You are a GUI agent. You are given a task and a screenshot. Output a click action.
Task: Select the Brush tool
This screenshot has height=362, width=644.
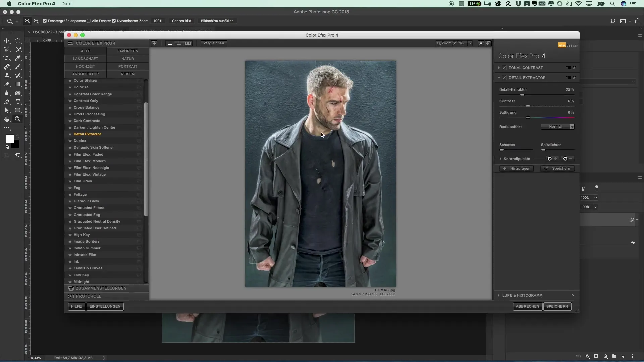click(18, 67)
